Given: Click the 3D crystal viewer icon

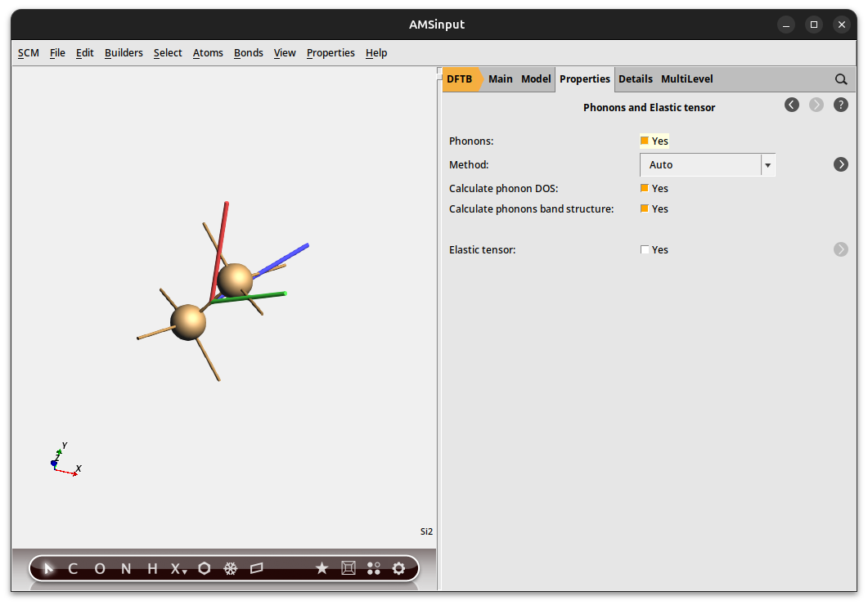Looking at the screenshot, I should click(x=348, y=568).
